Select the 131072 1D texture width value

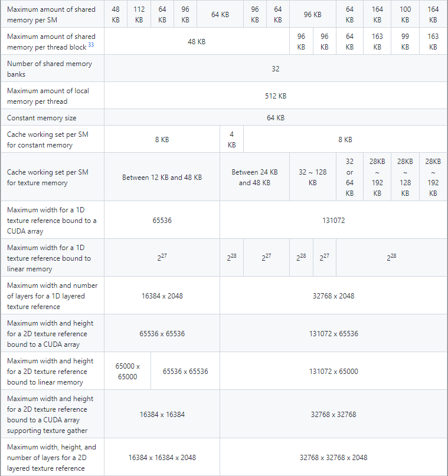(x=333, y=220)
